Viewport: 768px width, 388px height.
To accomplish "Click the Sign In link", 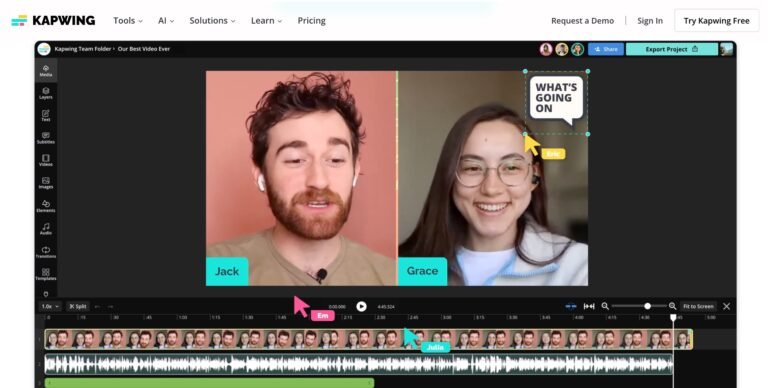I will point(650,21).
